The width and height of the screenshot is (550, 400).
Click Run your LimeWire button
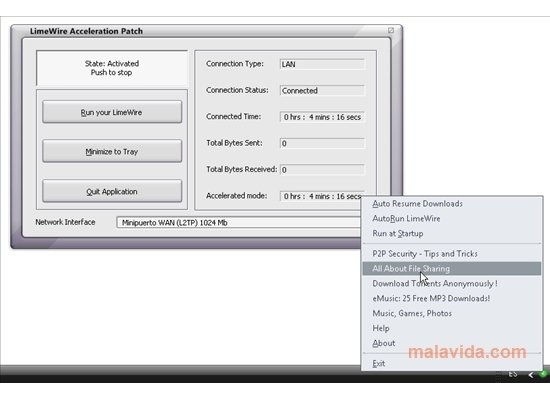pyautogui.click(x=112, y=112)
